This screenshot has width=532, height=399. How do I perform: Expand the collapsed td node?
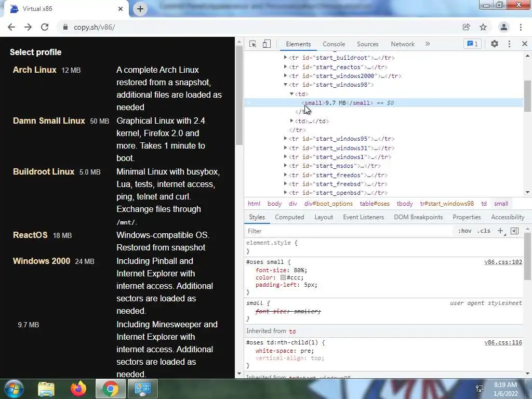tap(291, 121)
